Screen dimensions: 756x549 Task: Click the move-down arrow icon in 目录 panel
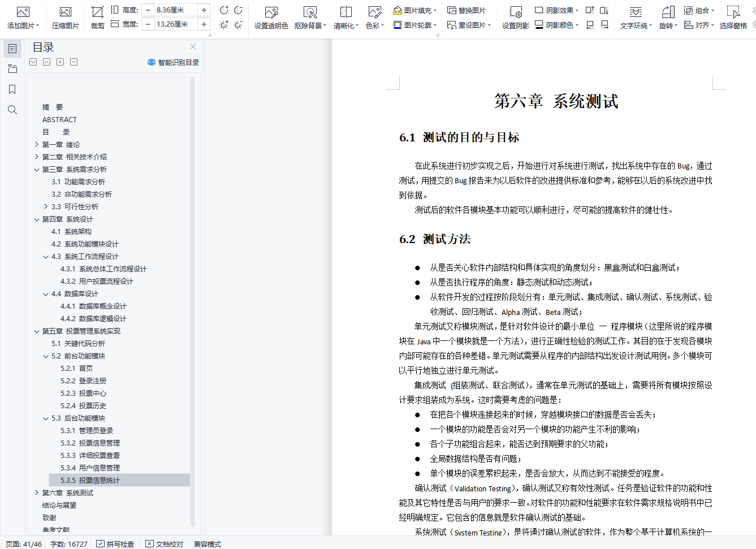(33, 62)
